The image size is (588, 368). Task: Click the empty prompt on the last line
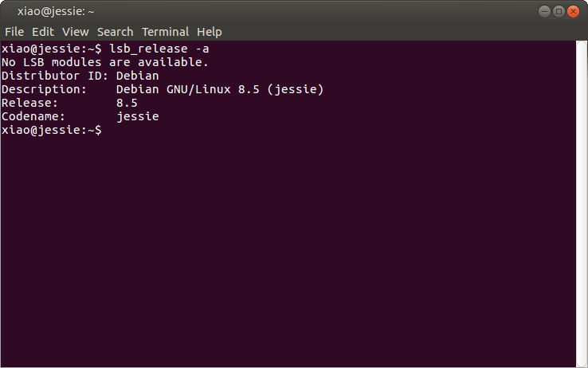[51, 130]
